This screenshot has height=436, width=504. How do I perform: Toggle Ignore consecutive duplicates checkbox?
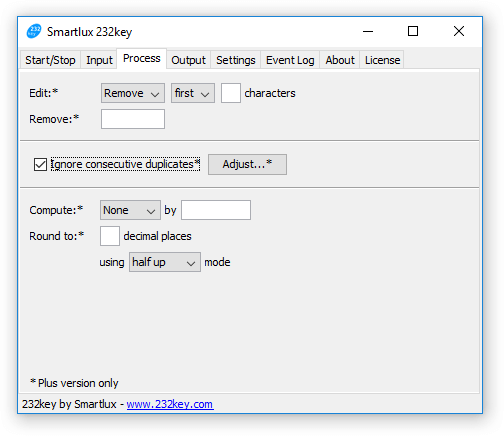click(x=40, y=164)
